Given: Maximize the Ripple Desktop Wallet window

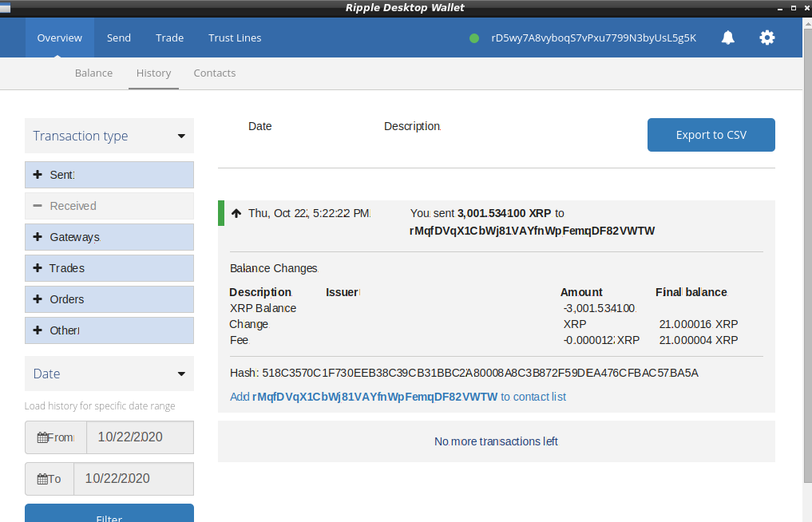Looking at the screenshot, I should pos(794,8).
